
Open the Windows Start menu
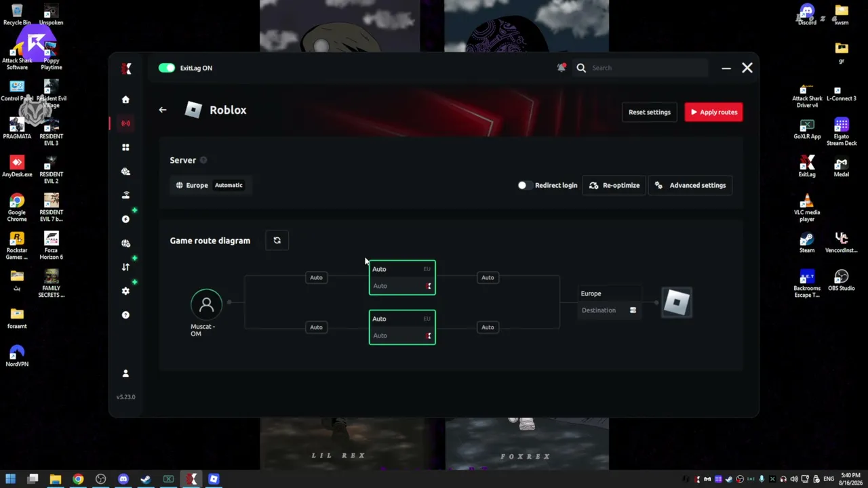tap(10, 479)
